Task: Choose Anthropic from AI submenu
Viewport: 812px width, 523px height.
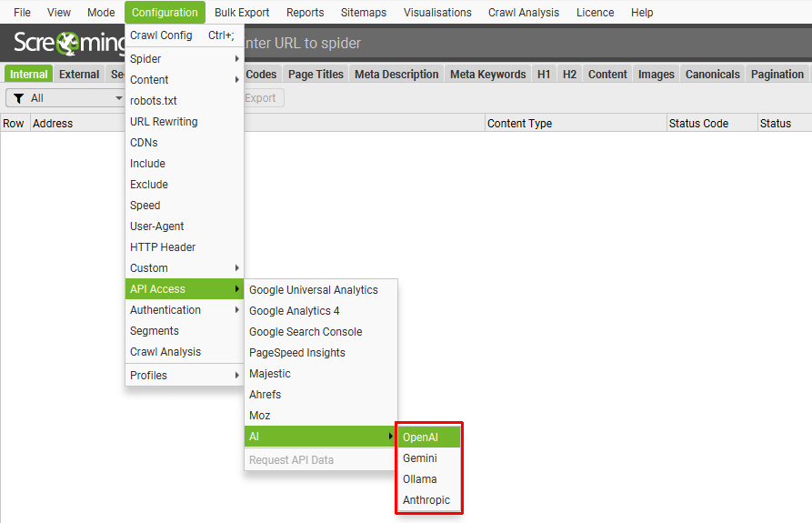Action: click(x=429, y=500)
